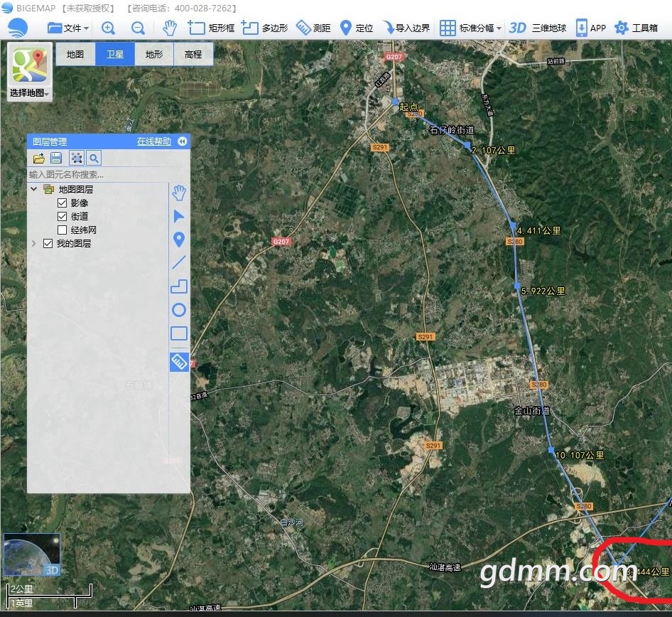Click the polygon shape tool in side panel
The height and width of the screenshot is (617, 672).
coord(179,286)
